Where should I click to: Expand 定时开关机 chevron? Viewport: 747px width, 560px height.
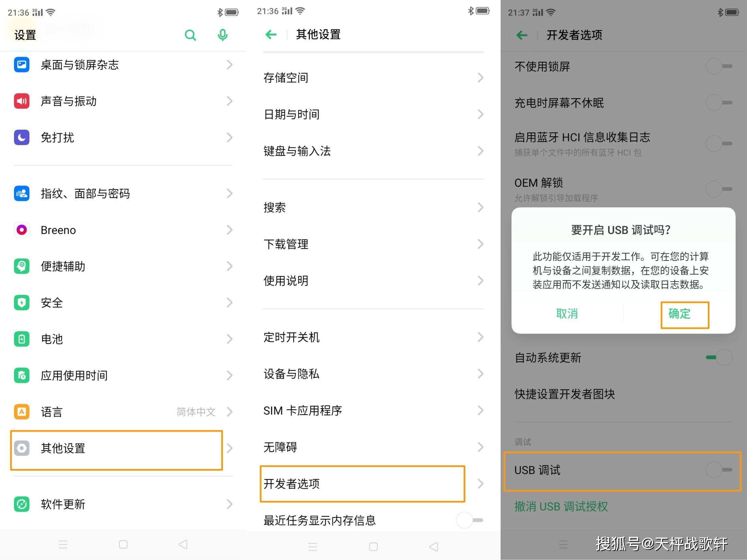480,337
